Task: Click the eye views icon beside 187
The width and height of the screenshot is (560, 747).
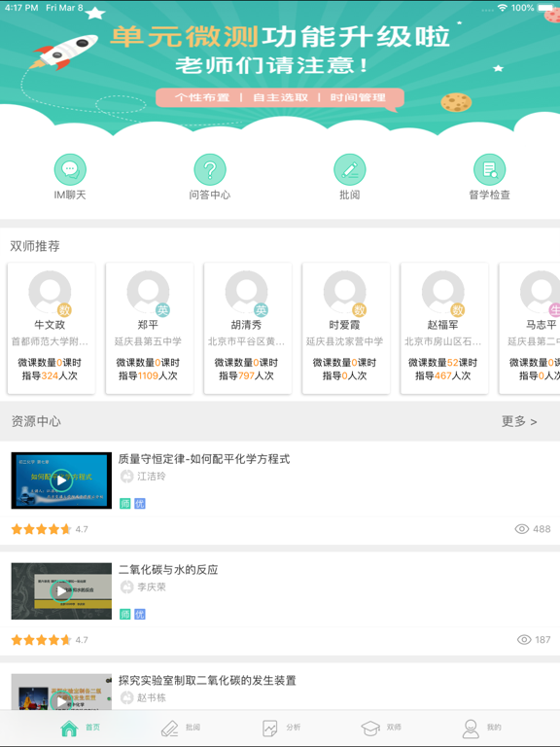Action: [524, 640]
